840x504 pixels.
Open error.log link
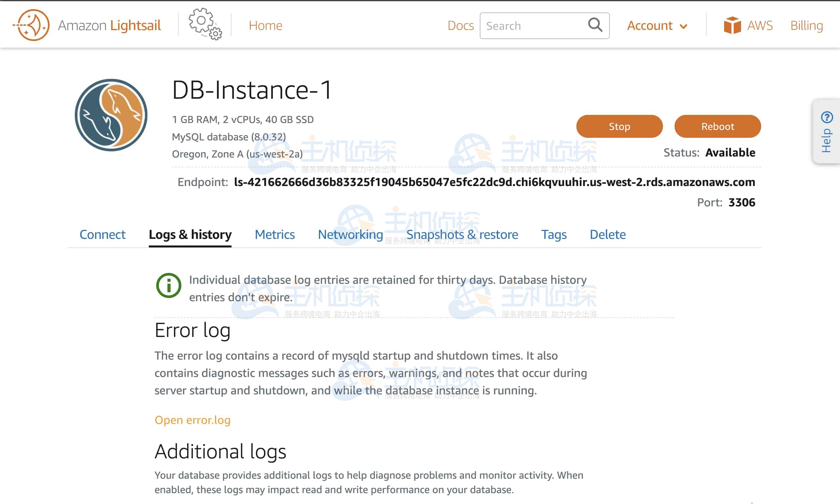[x=192, y=420]
